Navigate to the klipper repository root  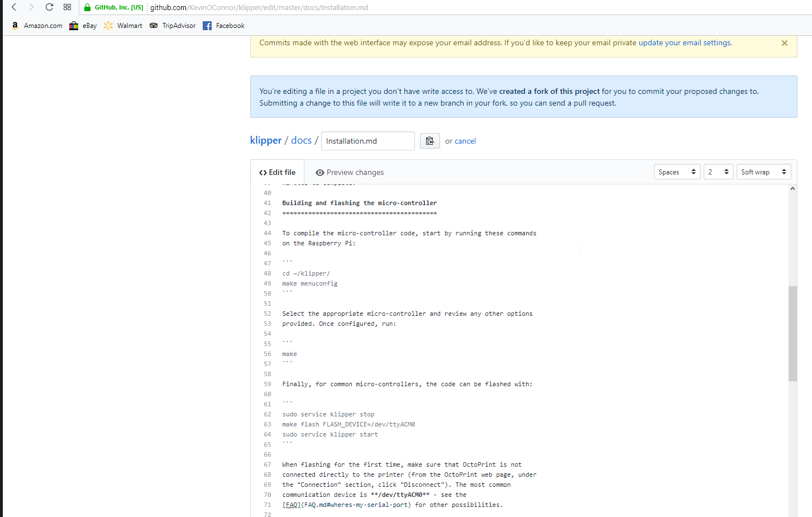(x=266, y=140)
